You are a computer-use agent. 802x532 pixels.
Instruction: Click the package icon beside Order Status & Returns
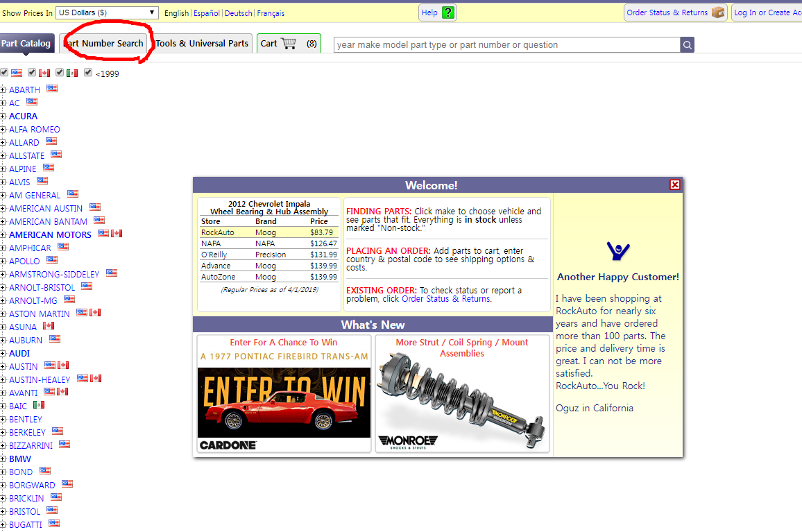(x=717, y=12)
